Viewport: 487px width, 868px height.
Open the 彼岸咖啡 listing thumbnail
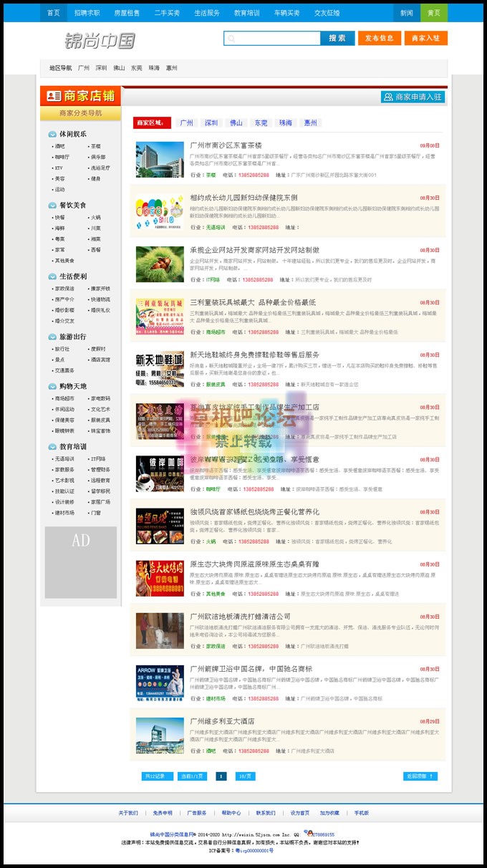pyautogui.click(x=160, y=473)
